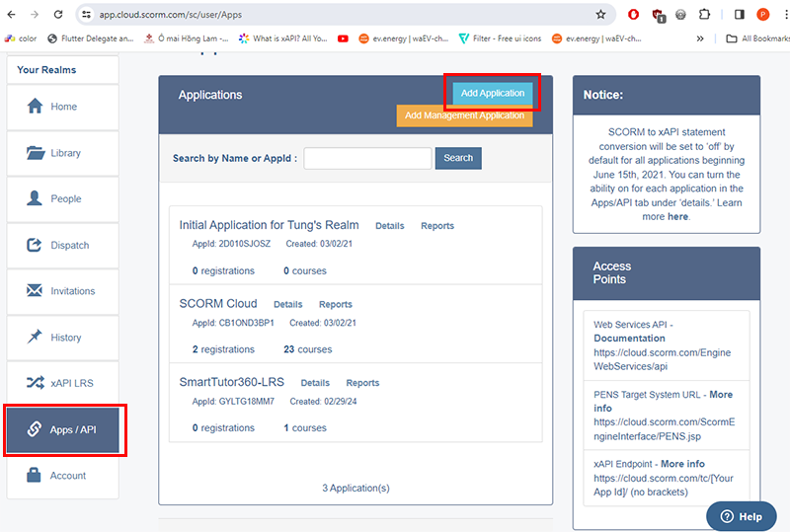View Reports for SCORM Cloud

point(336,305)
